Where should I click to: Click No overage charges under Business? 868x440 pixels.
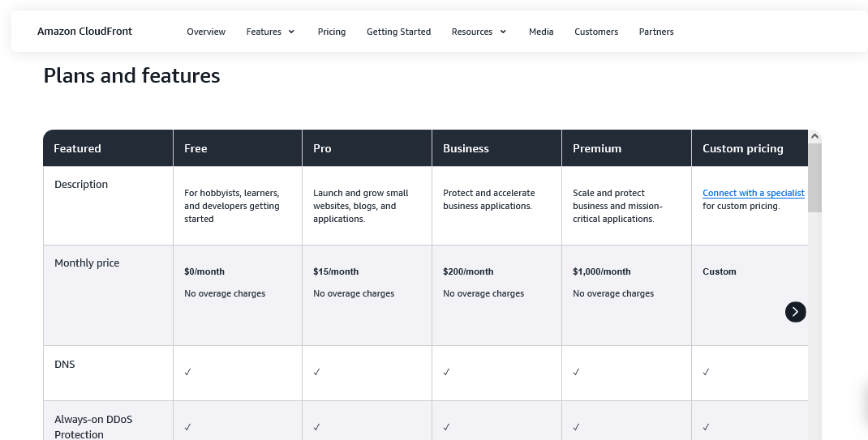[483, 293]
